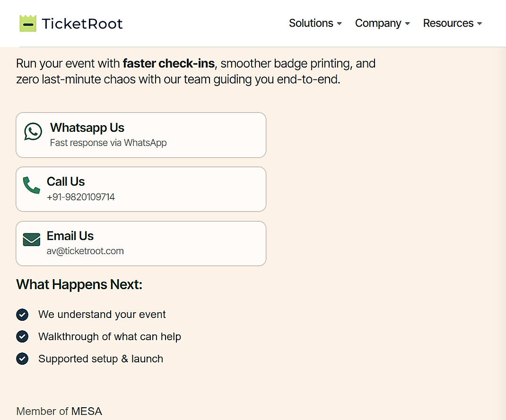Image resolution: width=506 pixels, height=420 pixels.
Task: Click email address av@ticketroot.com
Action: [x=85, y=251]
